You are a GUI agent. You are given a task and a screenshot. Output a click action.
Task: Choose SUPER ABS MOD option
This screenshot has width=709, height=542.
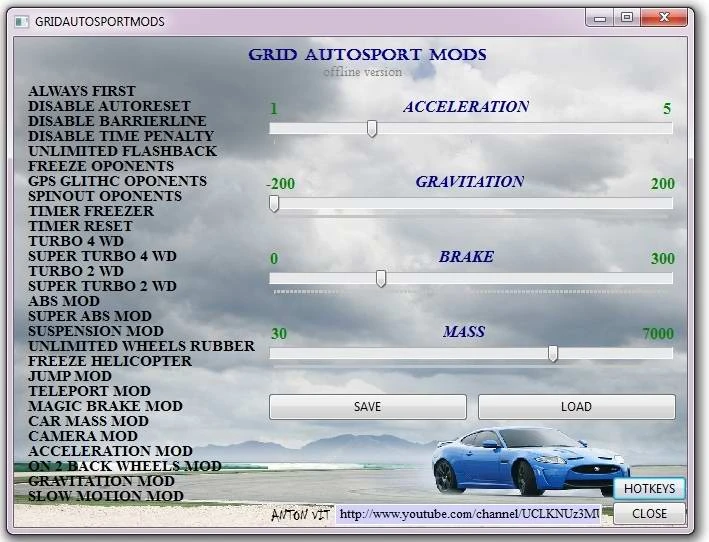pos(90,316)
